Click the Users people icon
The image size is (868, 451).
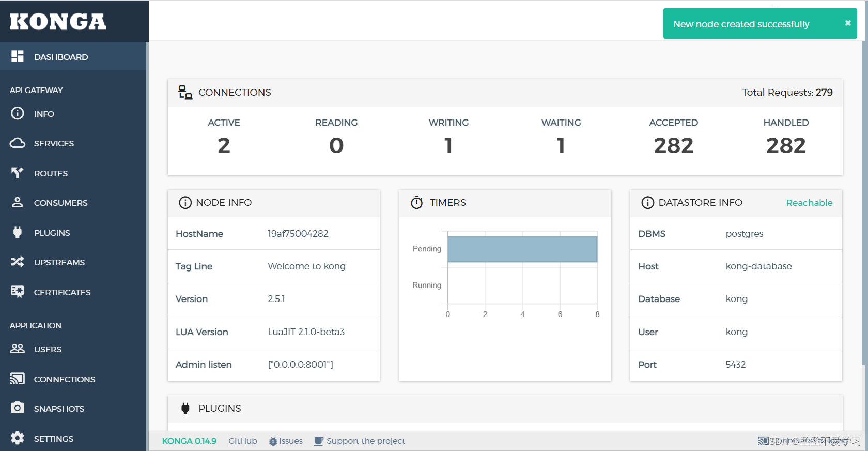point(18,349)
